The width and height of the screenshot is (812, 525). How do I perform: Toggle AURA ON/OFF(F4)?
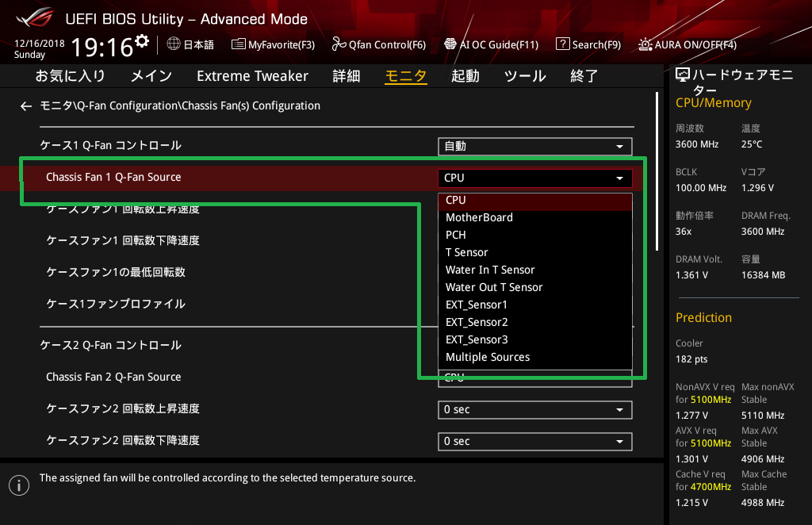[688, 44]
